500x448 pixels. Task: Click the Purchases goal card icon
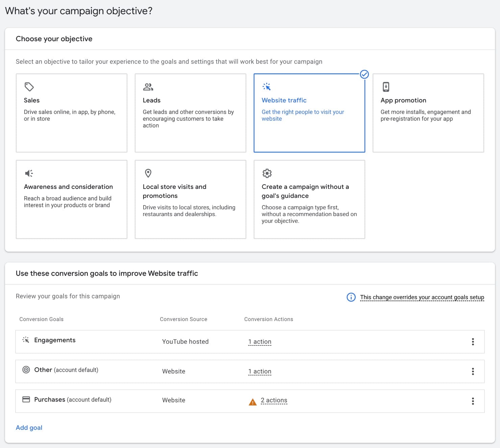pyautogui.click(x=26, y=399)
